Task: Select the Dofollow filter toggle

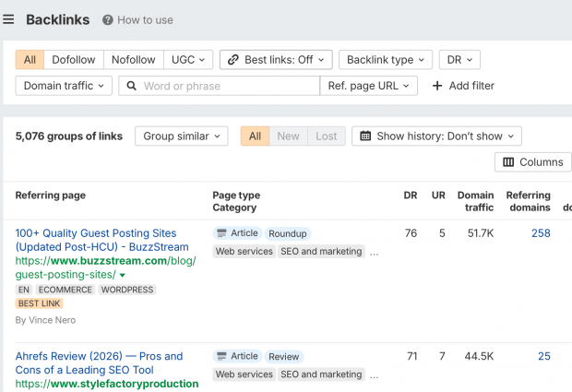Action: 74,60
